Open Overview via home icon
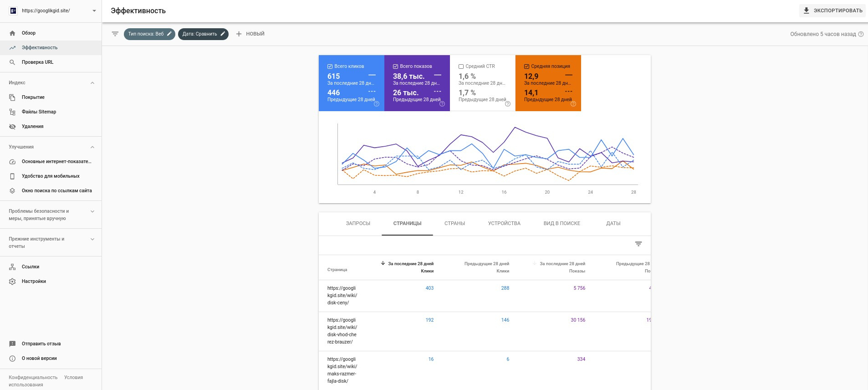The width and height of the screenshot is (868, 390). (12, 33)
